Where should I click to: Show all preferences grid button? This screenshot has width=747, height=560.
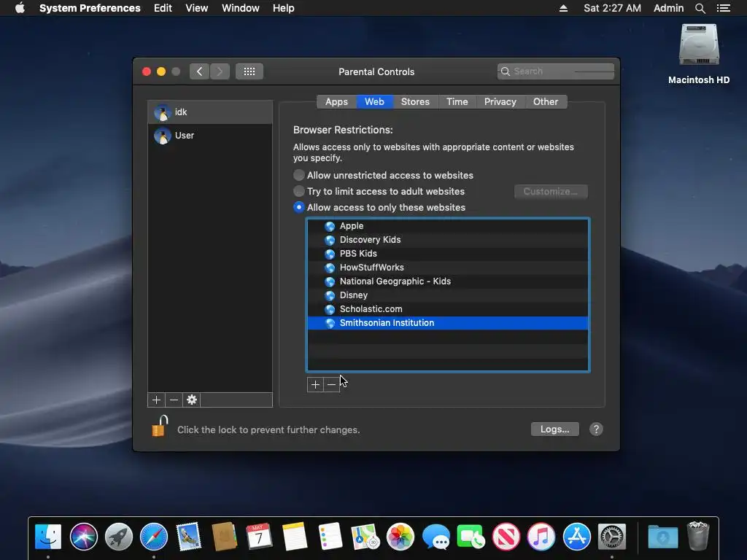pos(249,71)
